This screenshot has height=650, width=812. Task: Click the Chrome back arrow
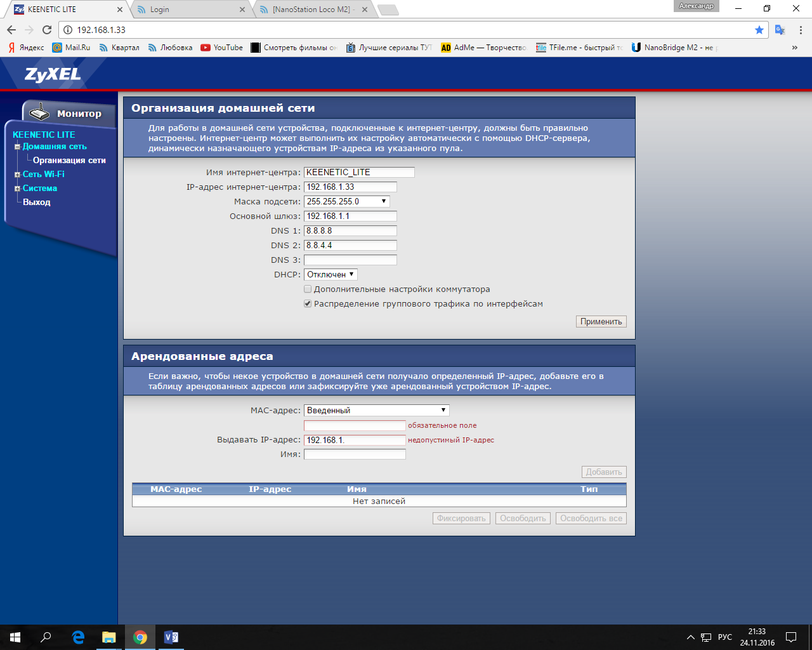click(x=11, y=30)
